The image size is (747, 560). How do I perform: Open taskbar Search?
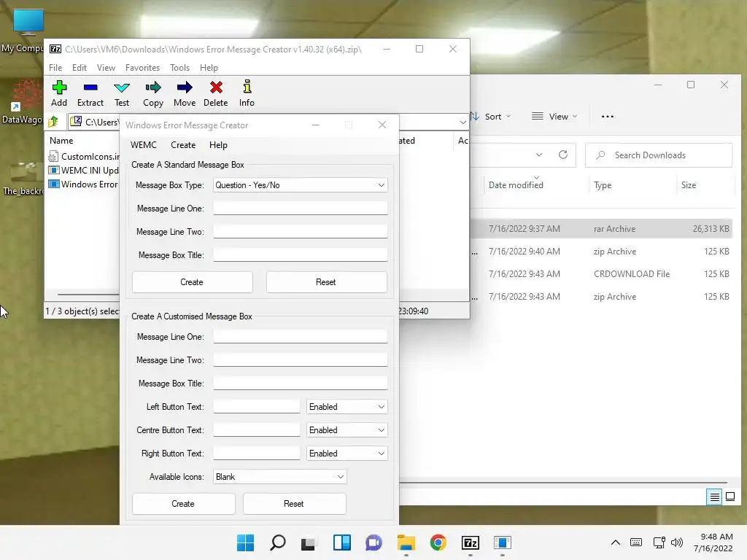278,542
